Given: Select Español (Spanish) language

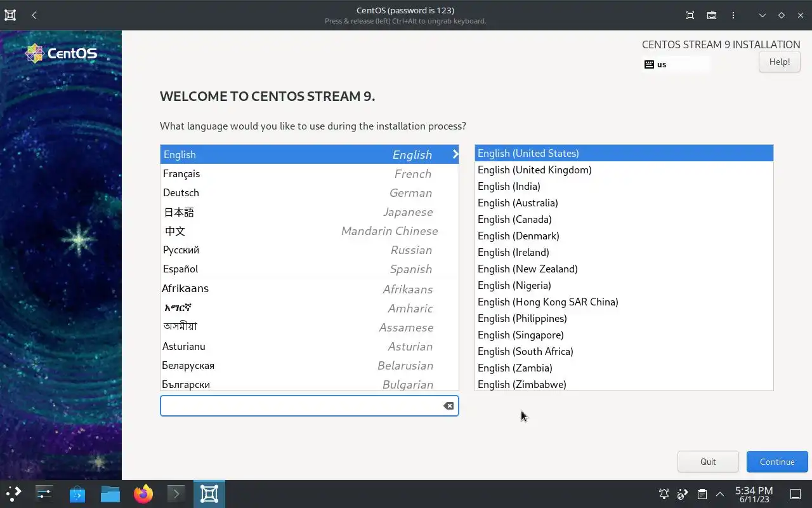Looking at the screenshot, I should tap(310, 269).
